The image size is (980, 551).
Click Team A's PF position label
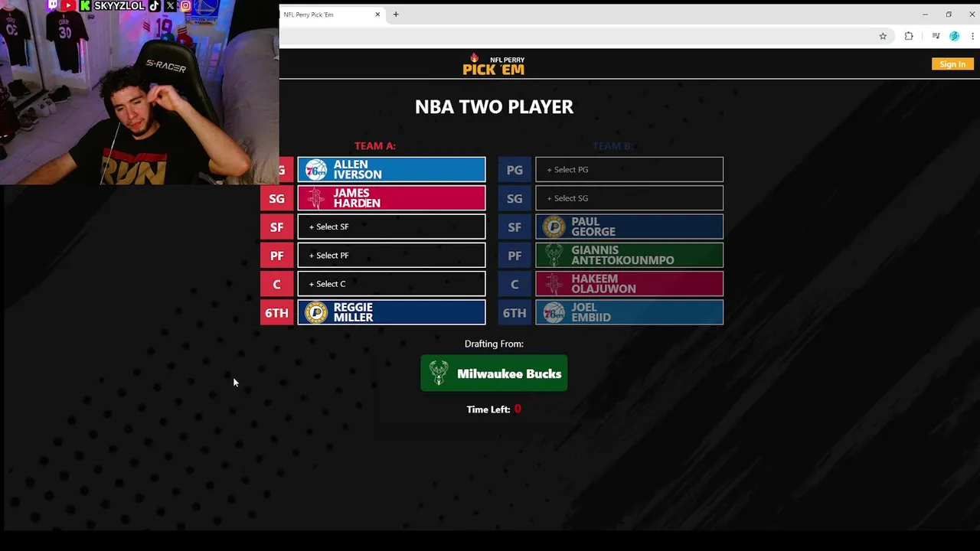(x=277, y=256)
